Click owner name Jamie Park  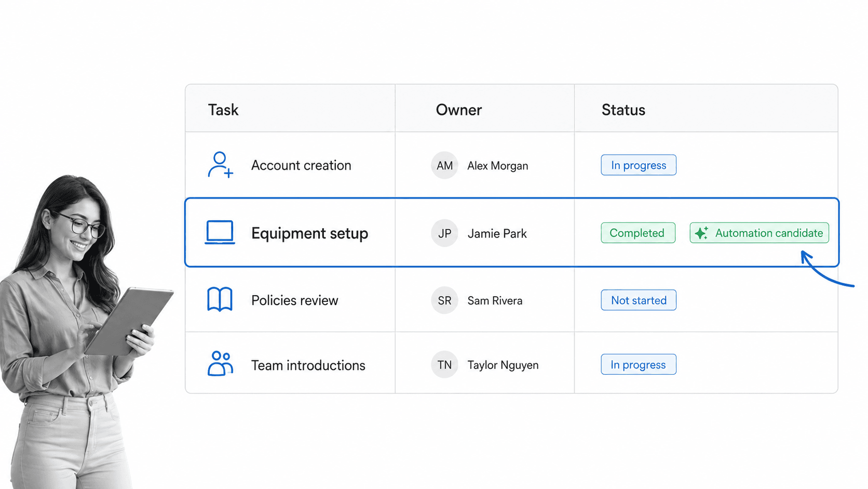[497, 234]
